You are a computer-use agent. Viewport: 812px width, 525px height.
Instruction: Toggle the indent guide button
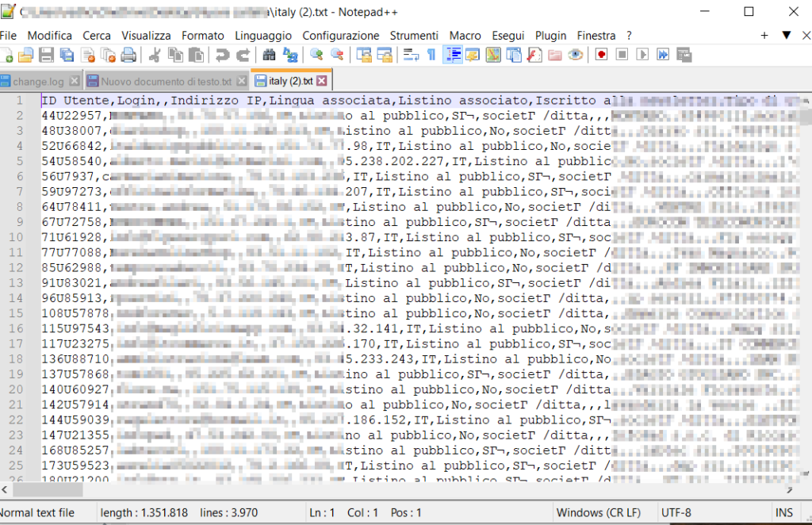coord(453,55)
